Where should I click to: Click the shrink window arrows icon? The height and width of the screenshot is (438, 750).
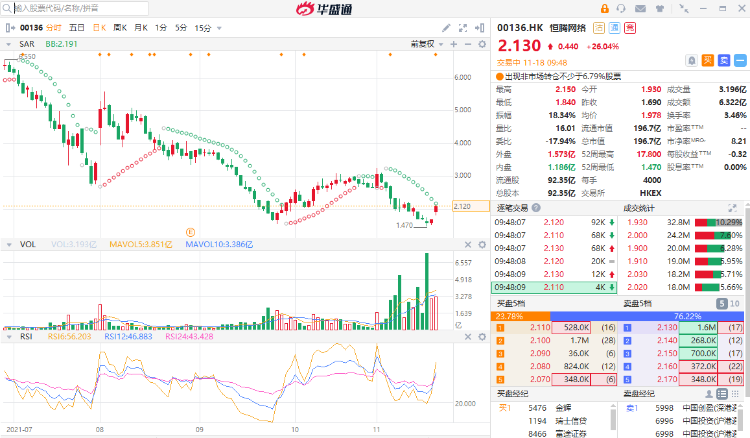click(684, 9)
